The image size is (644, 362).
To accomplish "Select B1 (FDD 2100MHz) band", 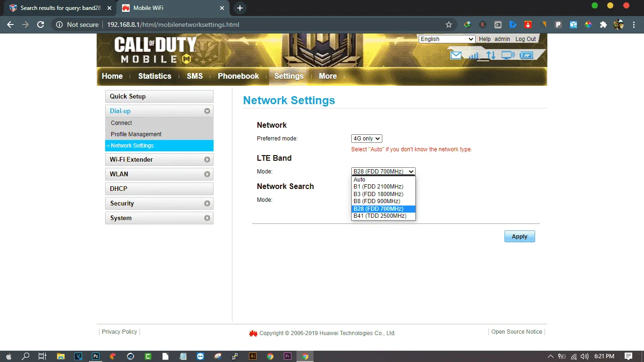I will pyautogui.click(x=384, y=187).
